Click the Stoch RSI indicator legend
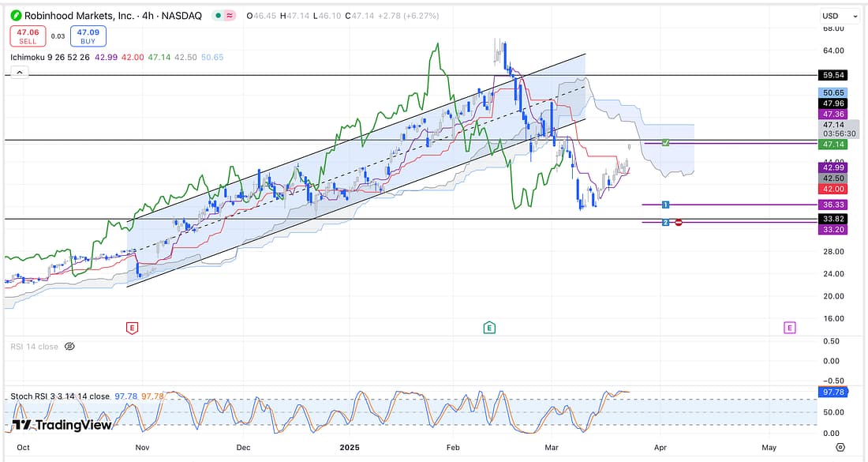Screen dimensions: 868x462 (x=60, y=396)
